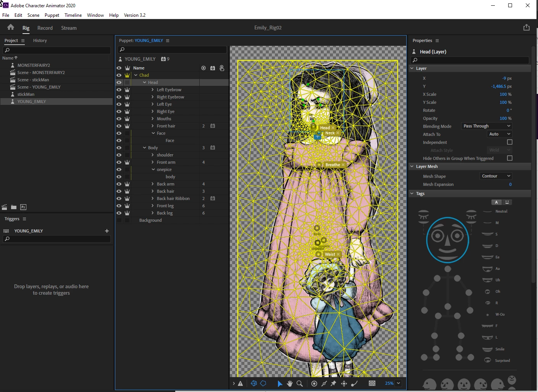
Task: Select the Dragger tool
Action: [x=344, y=384]
